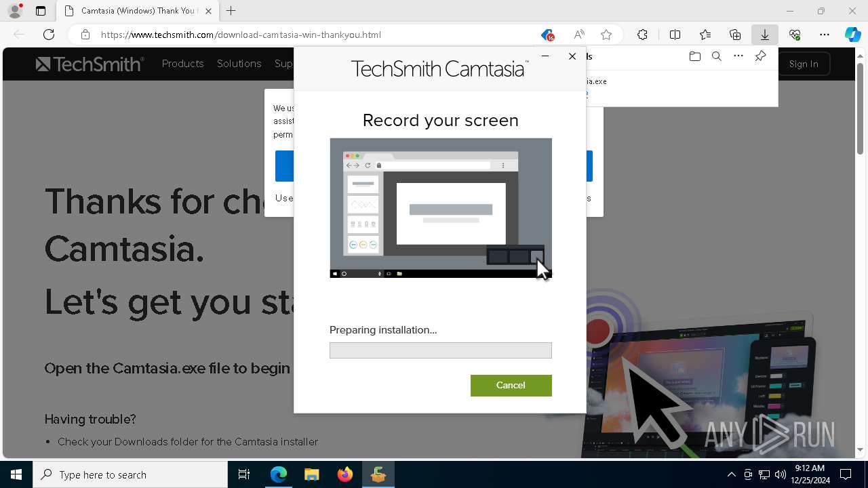Open the Products menu on TechSmith

(x=182, y=64)
